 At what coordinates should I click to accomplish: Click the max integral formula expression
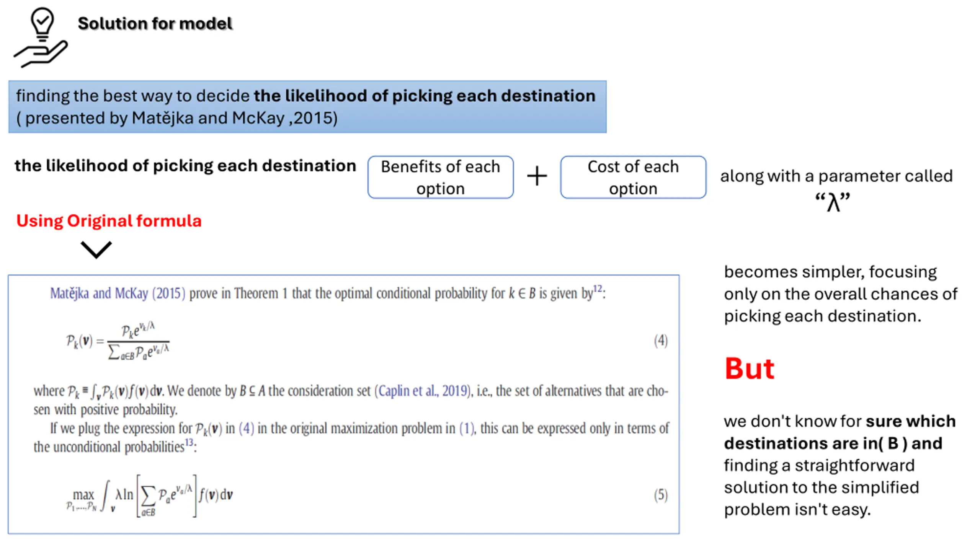coord(149,496)
